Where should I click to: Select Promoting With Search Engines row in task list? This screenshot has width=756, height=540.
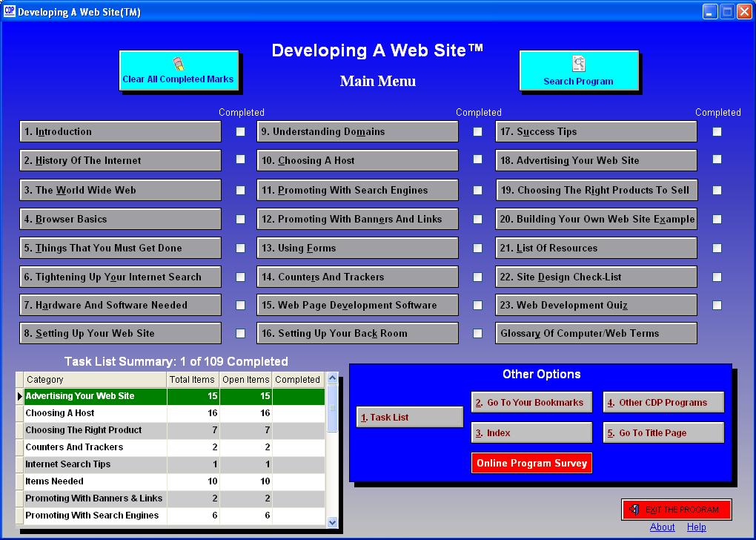pyautogui.click(x=174, y=516)
